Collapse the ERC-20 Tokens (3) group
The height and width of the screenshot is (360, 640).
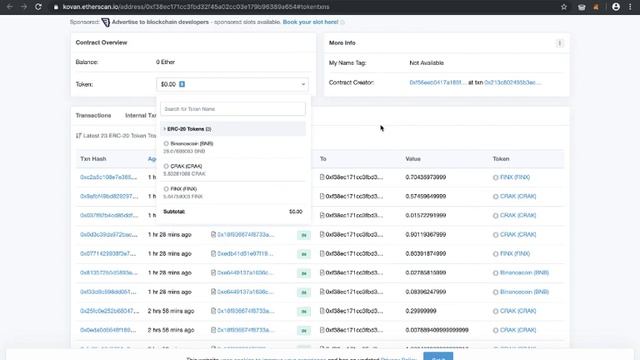click(x=233, y=129)
